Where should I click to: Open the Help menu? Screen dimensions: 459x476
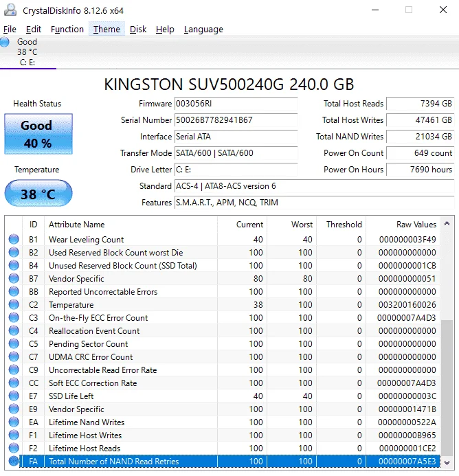(x=165, y=29)
